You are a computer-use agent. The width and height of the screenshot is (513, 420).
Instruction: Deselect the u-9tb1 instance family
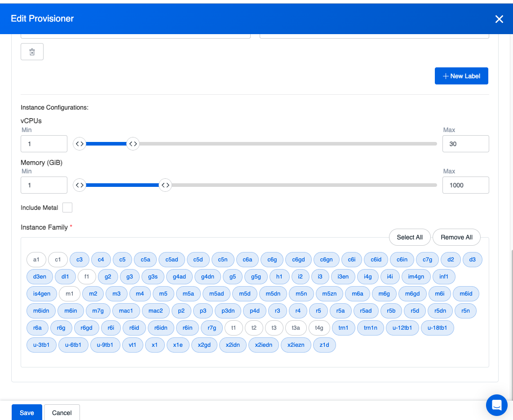[106, 345]
